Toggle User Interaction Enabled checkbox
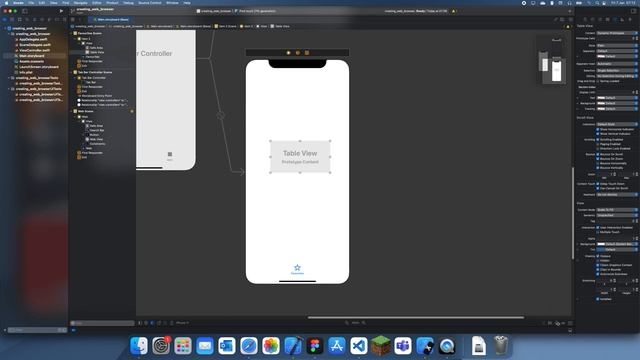 point(598,227)
